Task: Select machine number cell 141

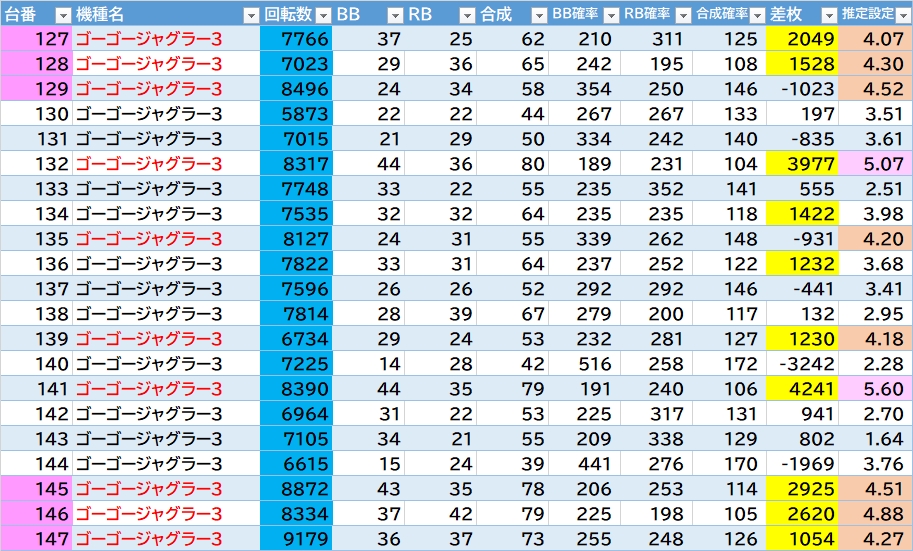Action: tap(36, 388)
